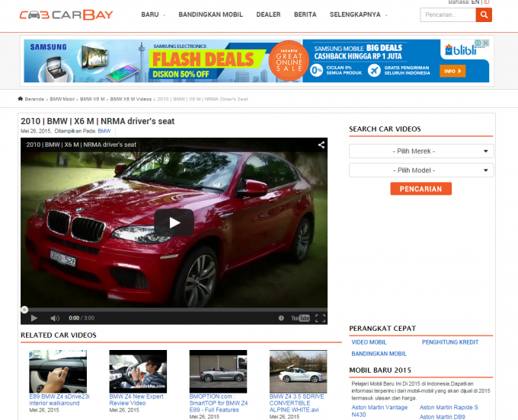The width and height of the screenshot is (518, 420).
Task: Click the Aston Martin Vantage N430 link
Action: (379, 411)
